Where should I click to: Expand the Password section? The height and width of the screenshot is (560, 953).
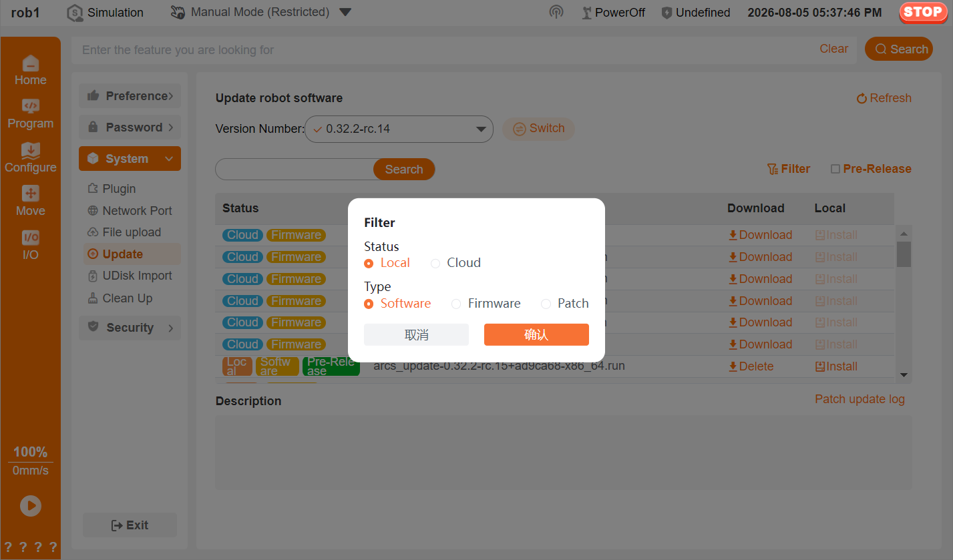tap(130, 127)
